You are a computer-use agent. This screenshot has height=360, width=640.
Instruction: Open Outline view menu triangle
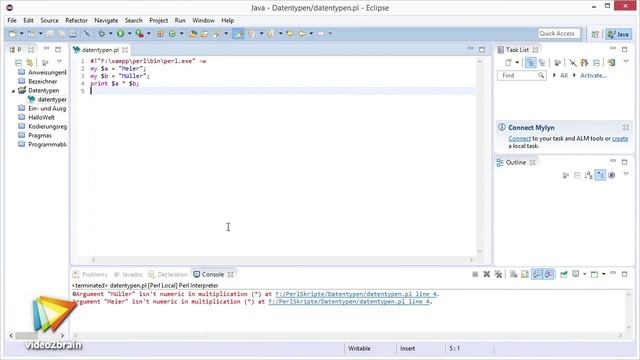(x=626, y=174)
